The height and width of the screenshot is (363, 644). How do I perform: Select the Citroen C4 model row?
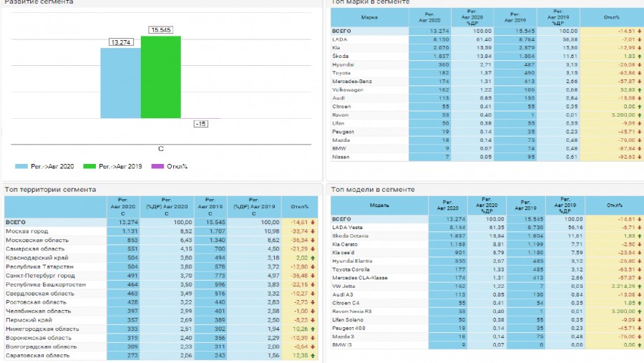point(487,303)
